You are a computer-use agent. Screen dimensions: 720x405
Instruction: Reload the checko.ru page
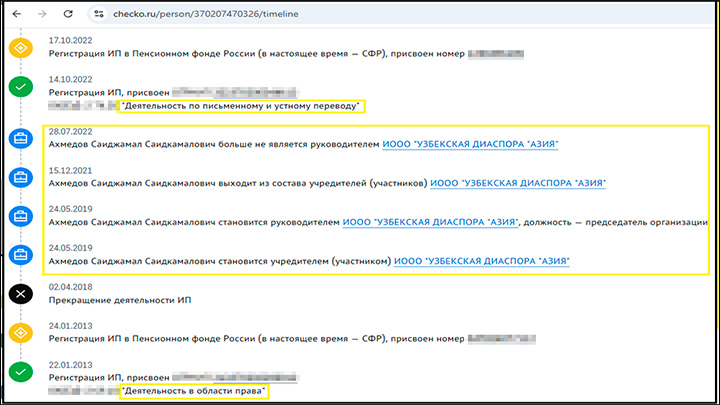coord(68,14)
